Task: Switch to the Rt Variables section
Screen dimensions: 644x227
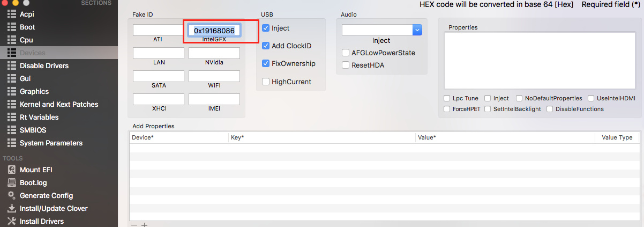Action: 39,117
